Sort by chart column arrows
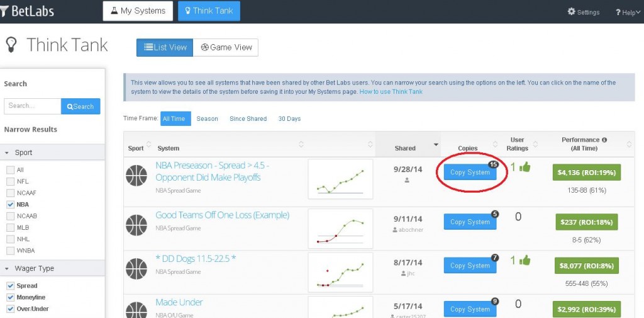This screenshot has height=318, width=644. (370, 144)
